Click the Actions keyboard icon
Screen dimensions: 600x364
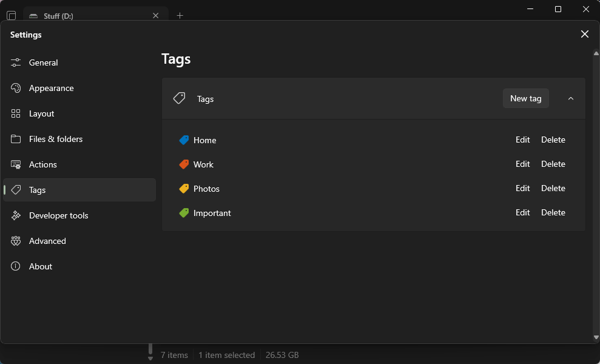click(x=16, y=164)
